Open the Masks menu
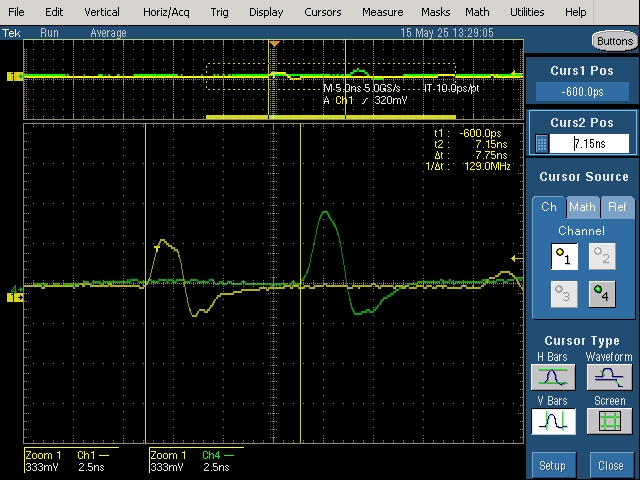Image resolution: width=640 pixels, height=480 pixels. [x=436, y=12]
